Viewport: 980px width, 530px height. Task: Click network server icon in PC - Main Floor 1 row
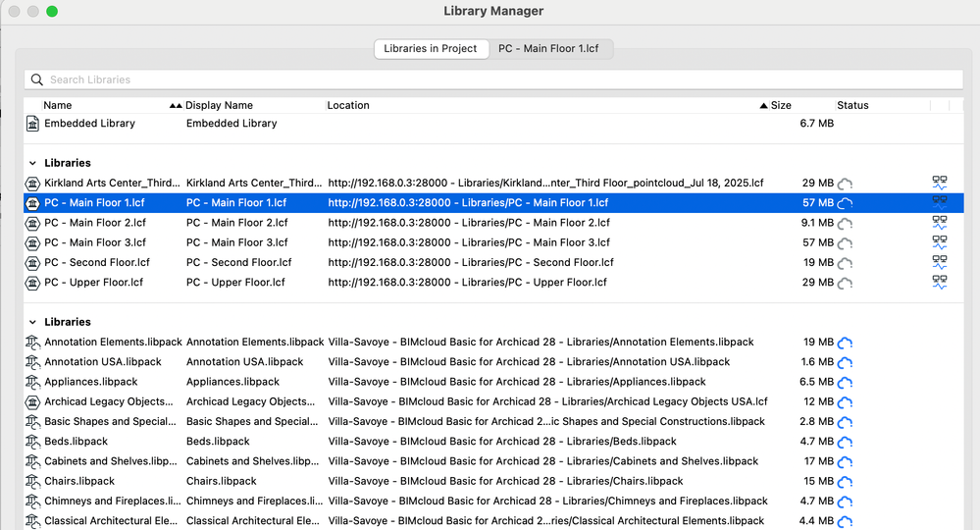click(x=940, y=202)
